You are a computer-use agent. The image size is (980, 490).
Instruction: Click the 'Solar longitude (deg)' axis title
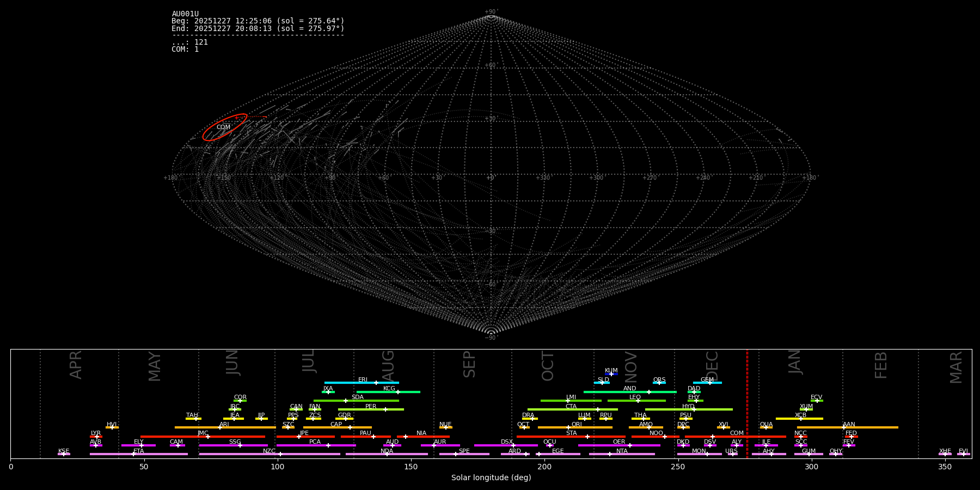click(491, 477)
